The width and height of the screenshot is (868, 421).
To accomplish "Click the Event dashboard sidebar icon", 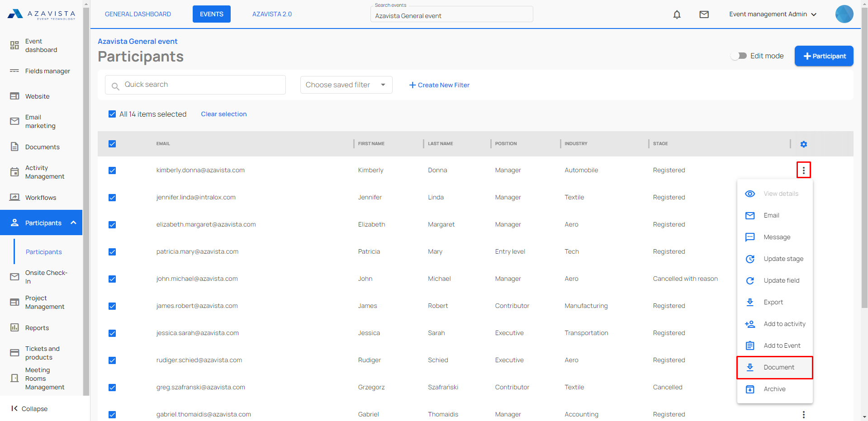I will 14,45.
